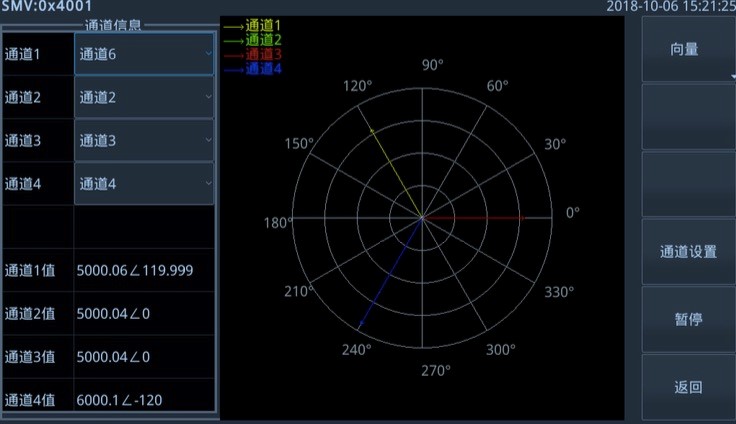
Task: Click the 270° label on polar plot
Action: click(x=436, y=371)
